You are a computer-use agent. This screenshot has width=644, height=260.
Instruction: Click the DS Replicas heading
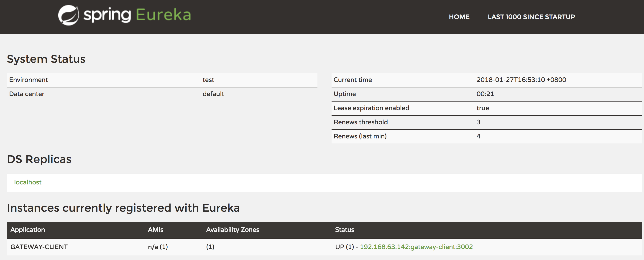pos(39,159)
